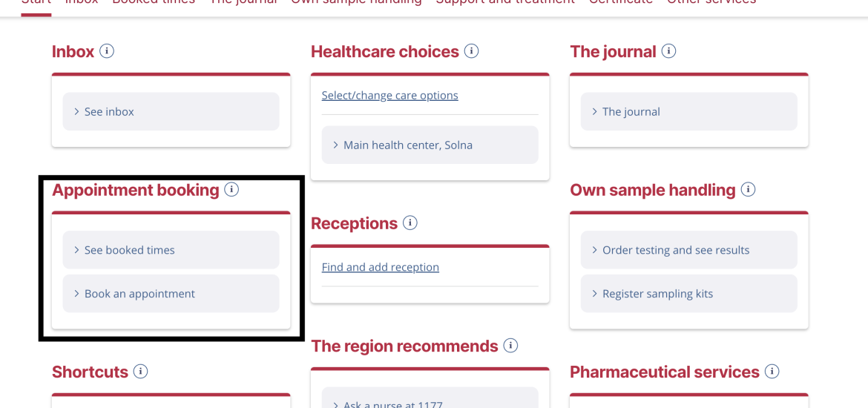Viewport: 868px width, 408px height.
Task: Click the info icon next to The journal heading
Action: click(x=668, y=51)
